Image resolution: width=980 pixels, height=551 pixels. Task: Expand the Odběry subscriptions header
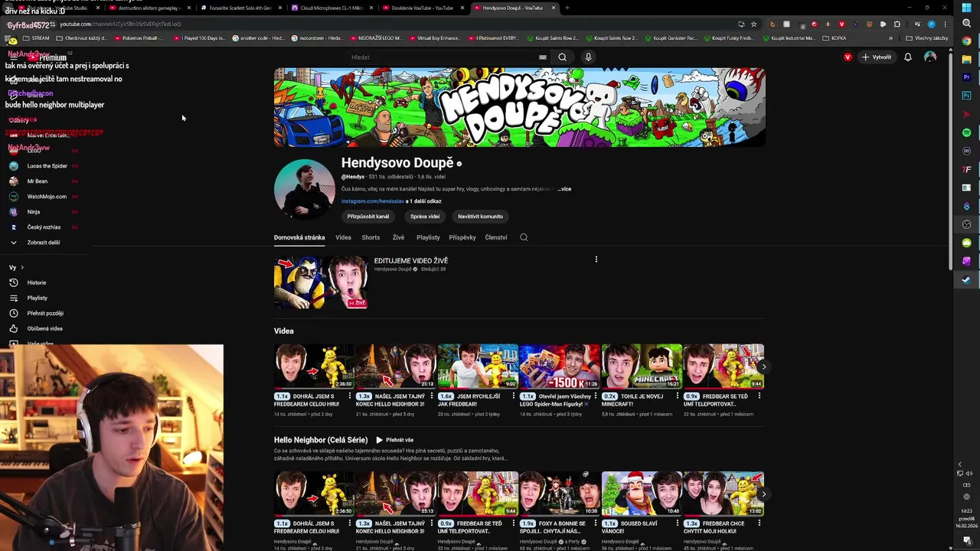click(x=21, y=120)
